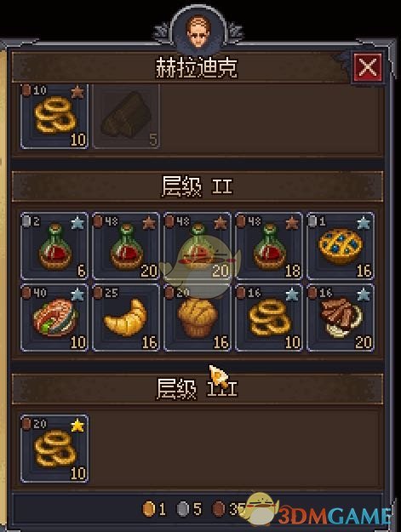Image resolution: width=401 pixels, height=532 pixels.
Task: Click first 48-copper wine bottle, quantity 20
Action: 126,246
